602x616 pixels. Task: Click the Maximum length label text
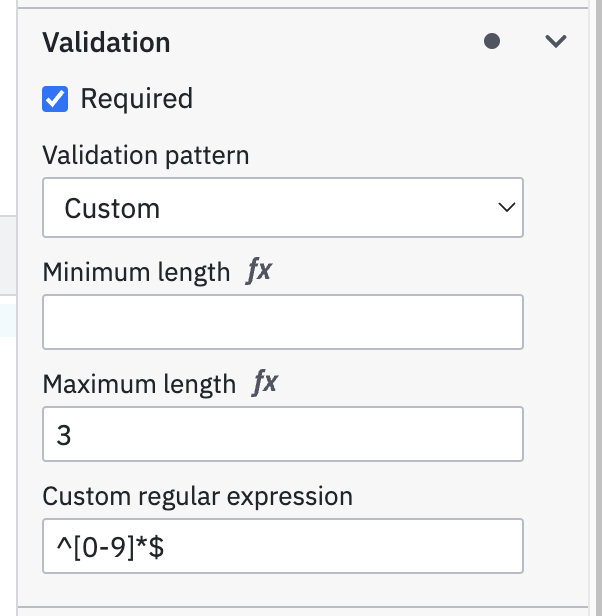click(x=139, y=384)
